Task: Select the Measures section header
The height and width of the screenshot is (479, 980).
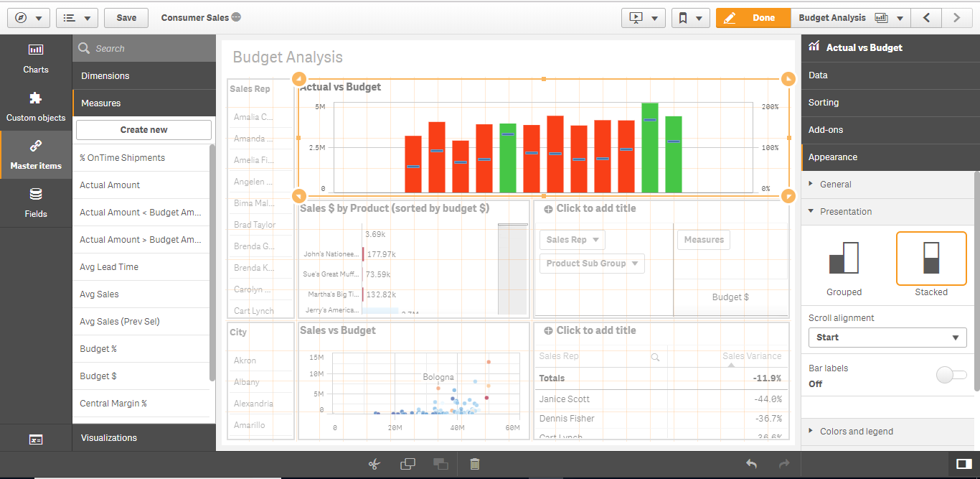Action: point(144,103)
